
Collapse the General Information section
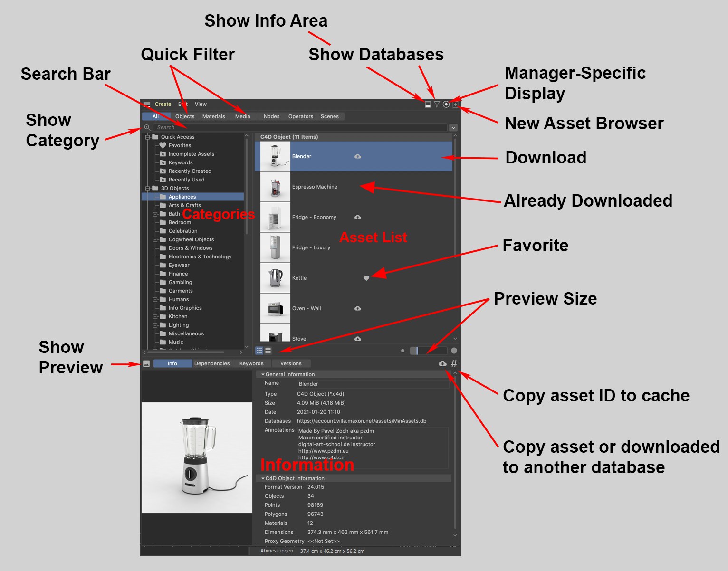point(263,374)
